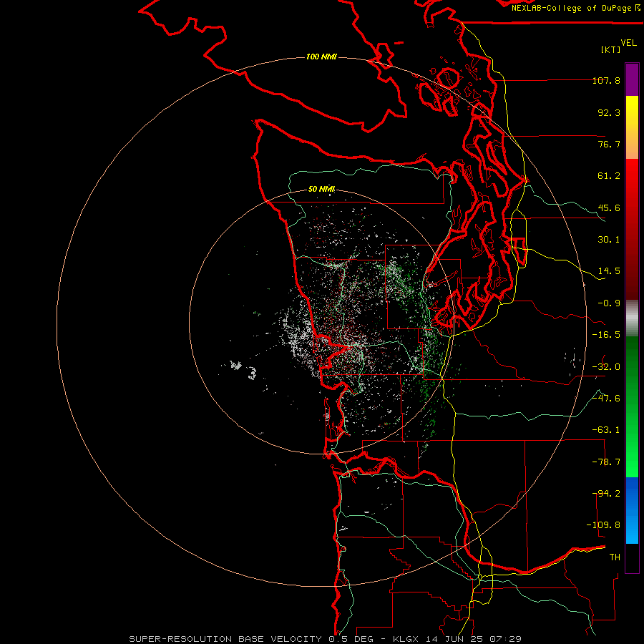This screenshot has width=644, height=644.
Task: Click the 61.2 velocity scale value
Action: [609, 176]
